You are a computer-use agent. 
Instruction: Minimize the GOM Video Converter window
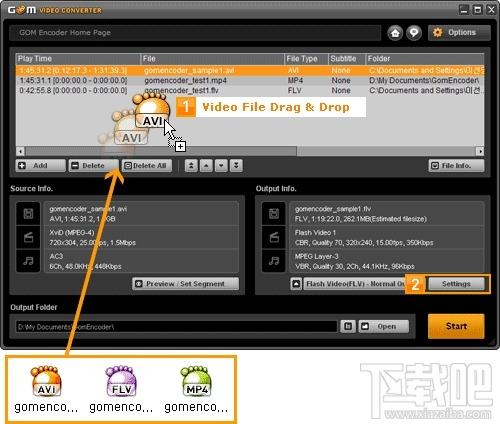tap(464, 9)
